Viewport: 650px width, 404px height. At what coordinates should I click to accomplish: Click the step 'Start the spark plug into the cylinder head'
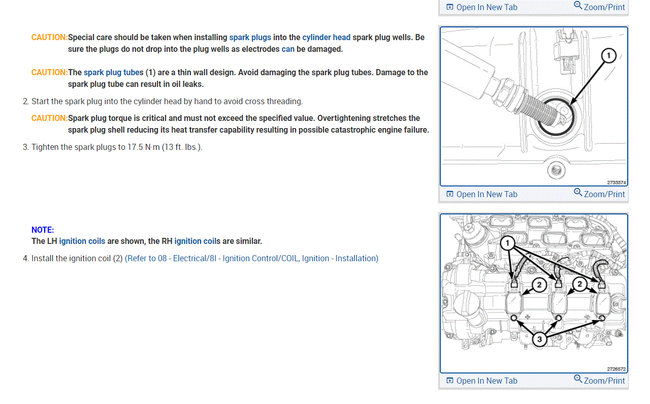click(167, 102)
